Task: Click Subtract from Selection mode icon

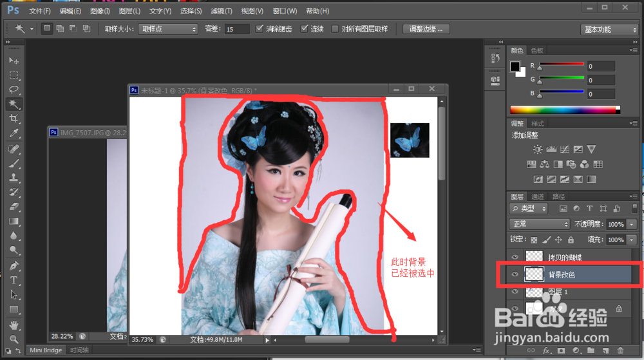Action: tap(73, 28)
